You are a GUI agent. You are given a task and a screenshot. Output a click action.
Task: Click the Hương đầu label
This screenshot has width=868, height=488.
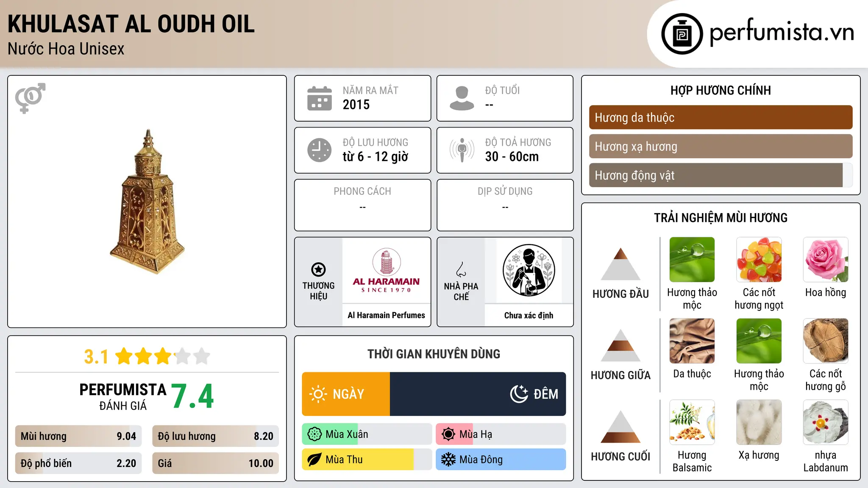[620, 294]
